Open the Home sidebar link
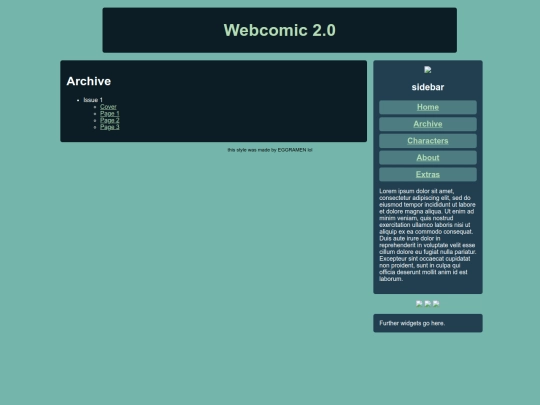 click(428, 107)
